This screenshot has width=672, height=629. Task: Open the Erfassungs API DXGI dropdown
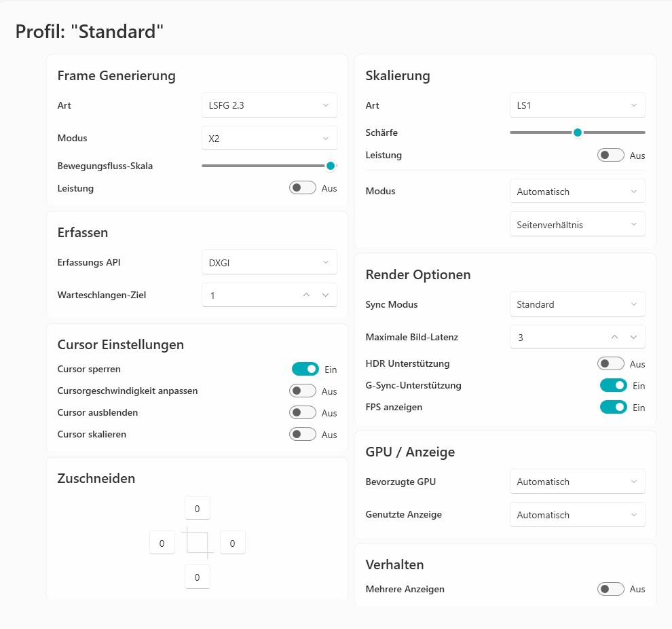point(269,262)
